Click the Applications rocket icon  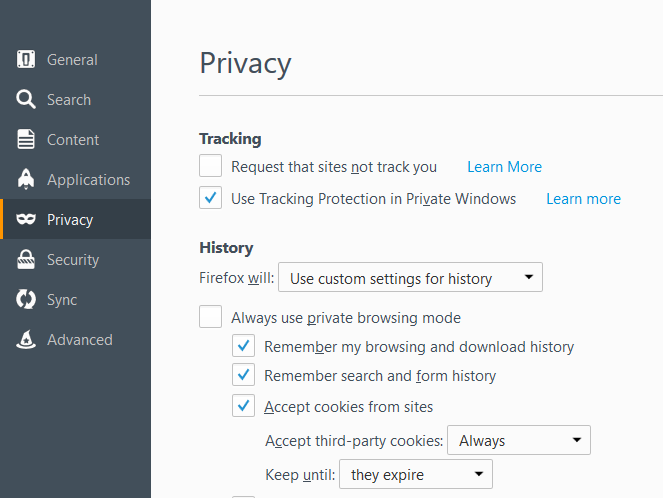point(26,179)
